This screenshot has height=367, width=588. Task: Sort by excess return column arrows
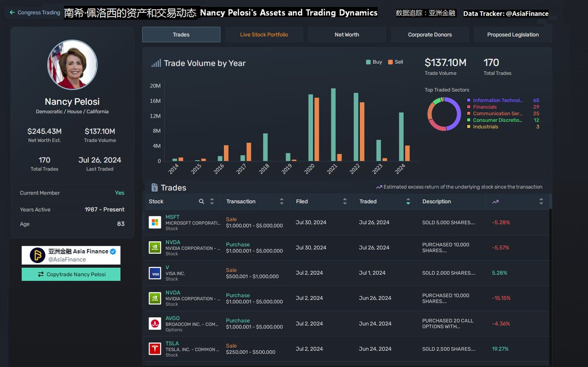(541, 202)
